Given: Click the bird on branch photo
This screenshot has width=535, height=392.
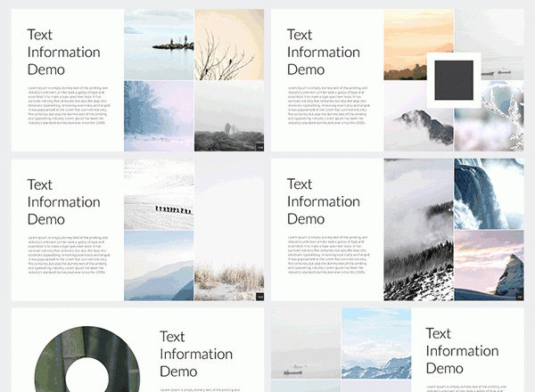Looking at the screenshot, I should [229, 45].
